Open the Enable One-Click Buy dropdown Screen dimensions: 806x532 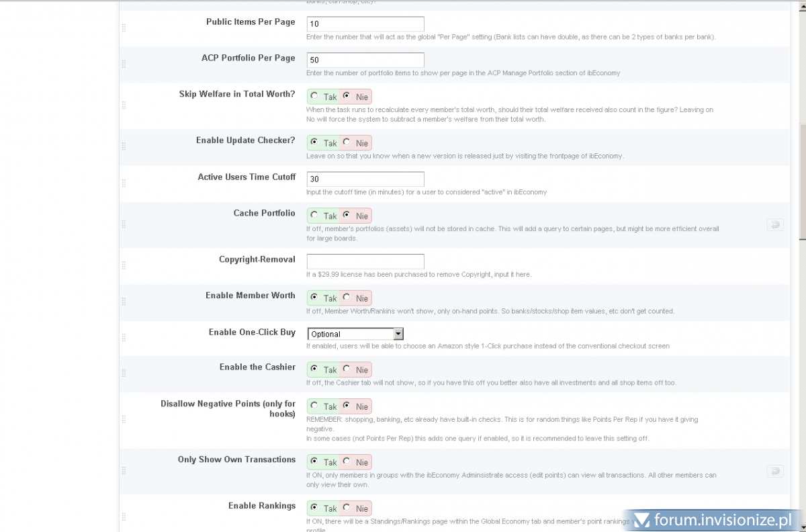point(355,334)
